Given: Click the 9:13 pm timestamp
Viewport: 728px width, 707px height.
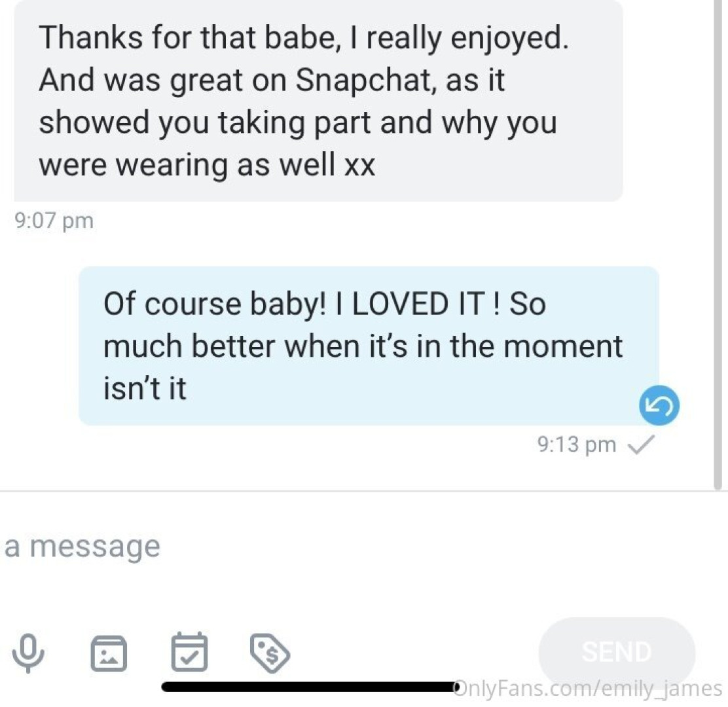Looking at the screenshot, I should point(576,445).
